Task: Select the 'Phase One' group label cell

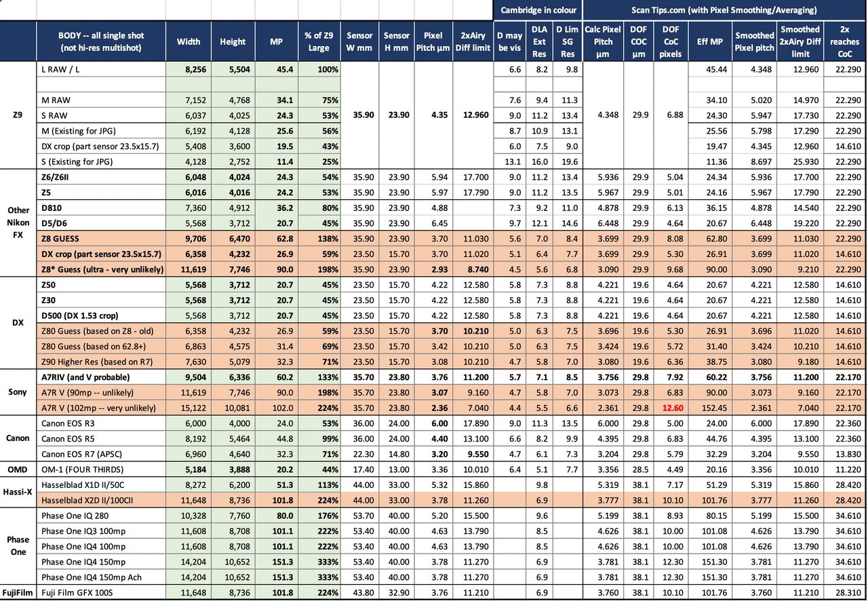Action: click(18, 545)
